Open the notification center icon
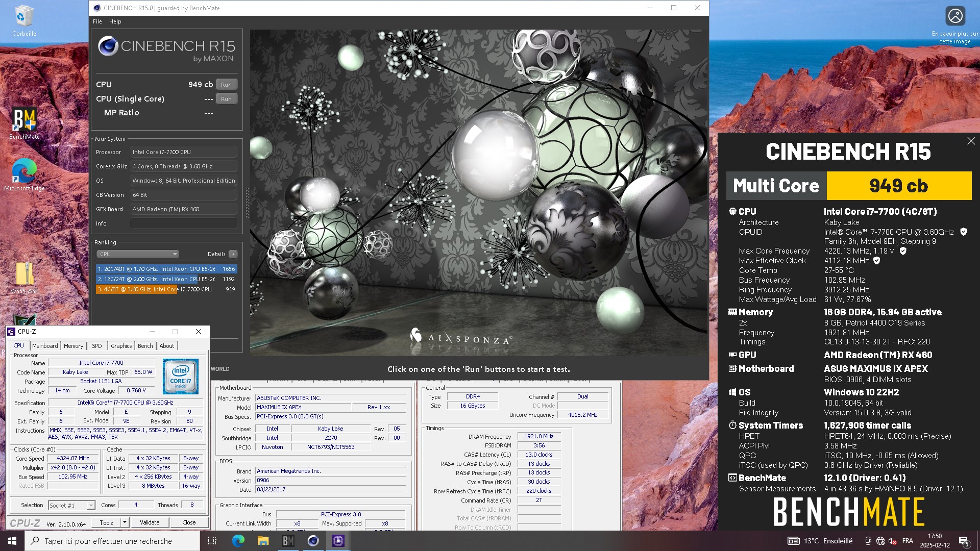This screenshot has height=551, width=980. (964, 541)
